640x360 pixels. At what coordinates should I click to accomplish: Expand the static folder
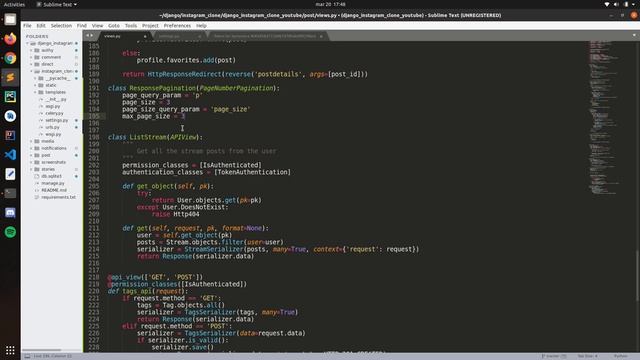tap(35, 85)
